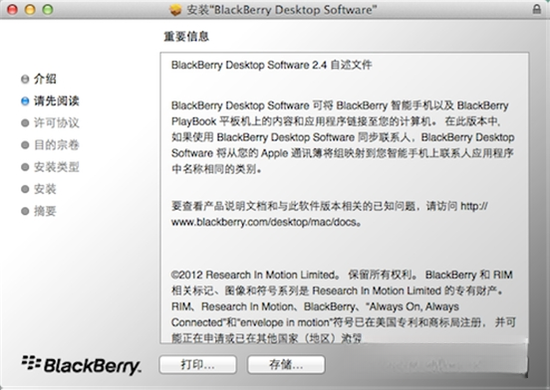Click the window title 安装"BlackBerry Desktop Software"
Screen dimensions: 550x390
point(281,10)
